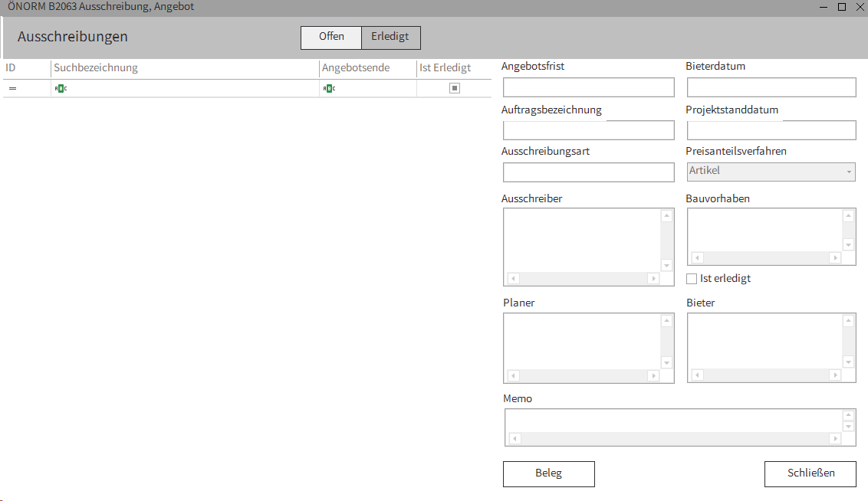Viewport: 868px width, 501px height.
Task: Toggle the Ist Erledigt filter checkbox in grid
Action: tap(454, 87)
